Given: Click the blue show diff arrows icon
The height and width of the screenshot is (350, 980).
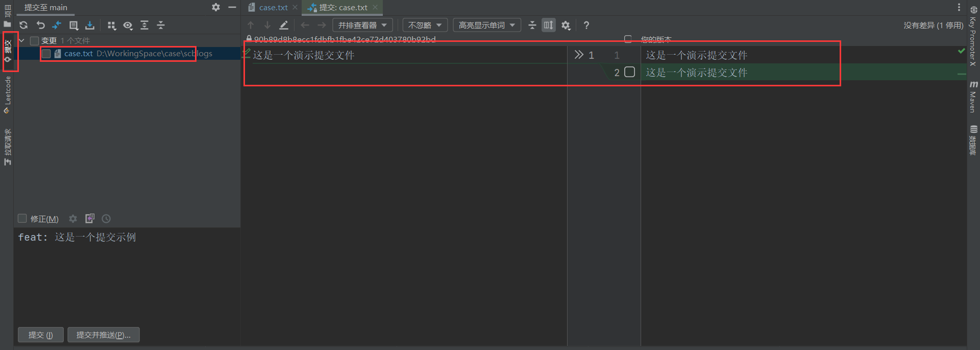Looking at the screenshot, I should (x=57, y=25).
